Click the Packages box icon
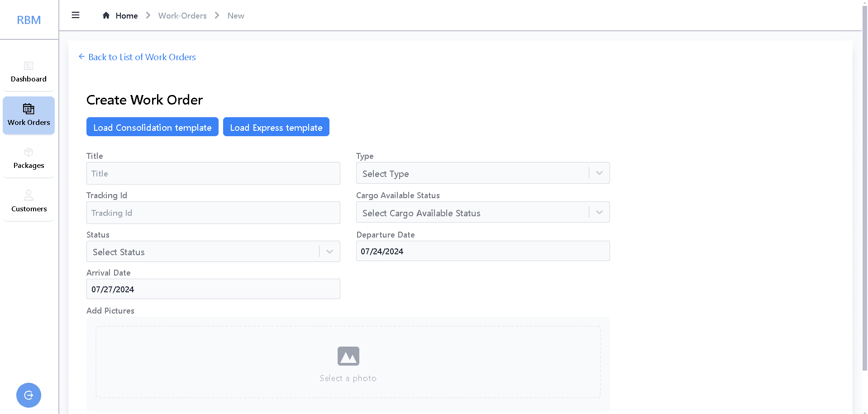The width and height of the screenshot is (868, 414). (x=29, y=152)
